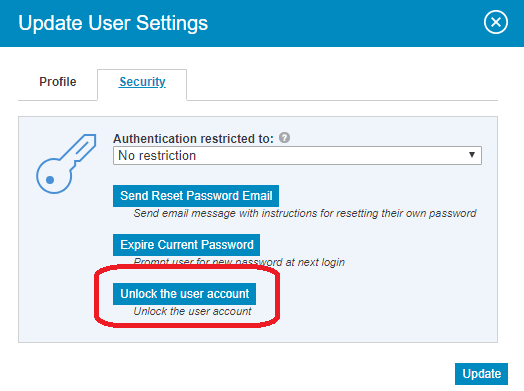The image size is (524, 391).
Task: Click the 'Authentication restricted to:' label
Action: 193,138
